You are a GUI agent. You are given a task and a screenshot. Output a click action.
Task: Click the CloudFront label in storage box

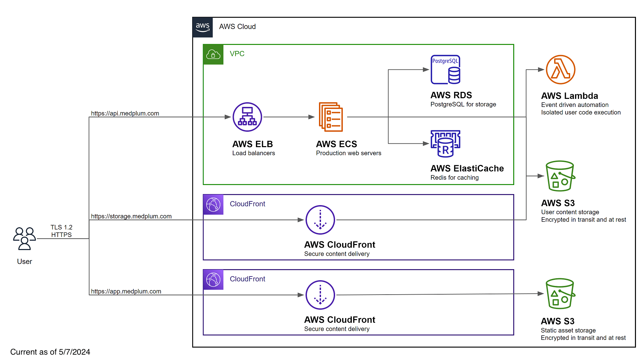248,204
